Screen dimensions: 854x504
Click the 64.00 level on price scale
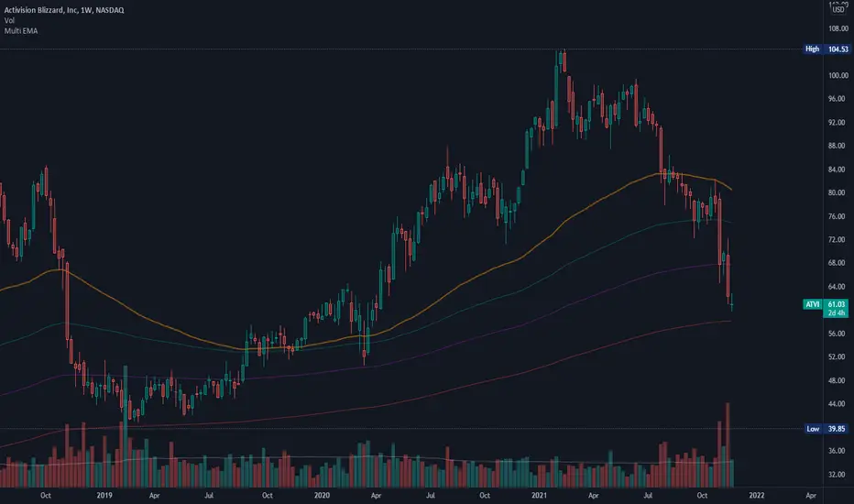tap(837, 287)
